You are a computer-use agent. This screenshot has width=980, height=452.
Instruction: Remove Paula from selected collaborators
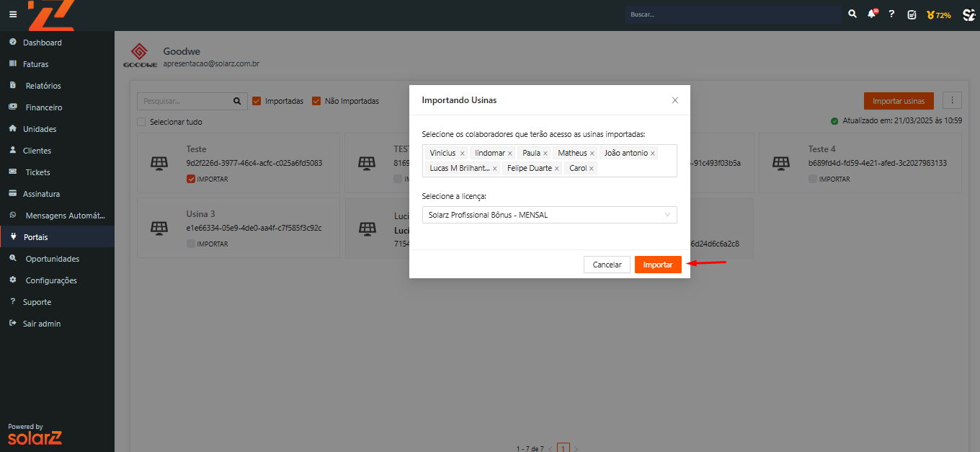click(x=545, y=154)
